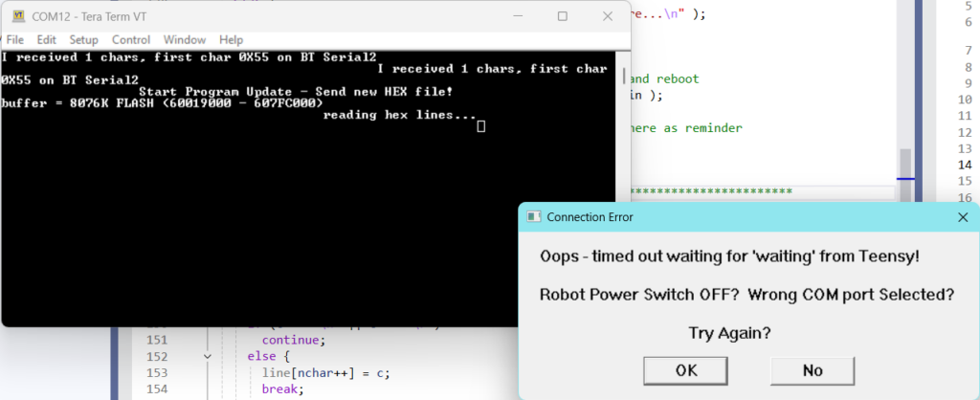The height and width of the screenshot is (400, 980).
Task: Collapse the else block at line 152
Action: [209, 356]
